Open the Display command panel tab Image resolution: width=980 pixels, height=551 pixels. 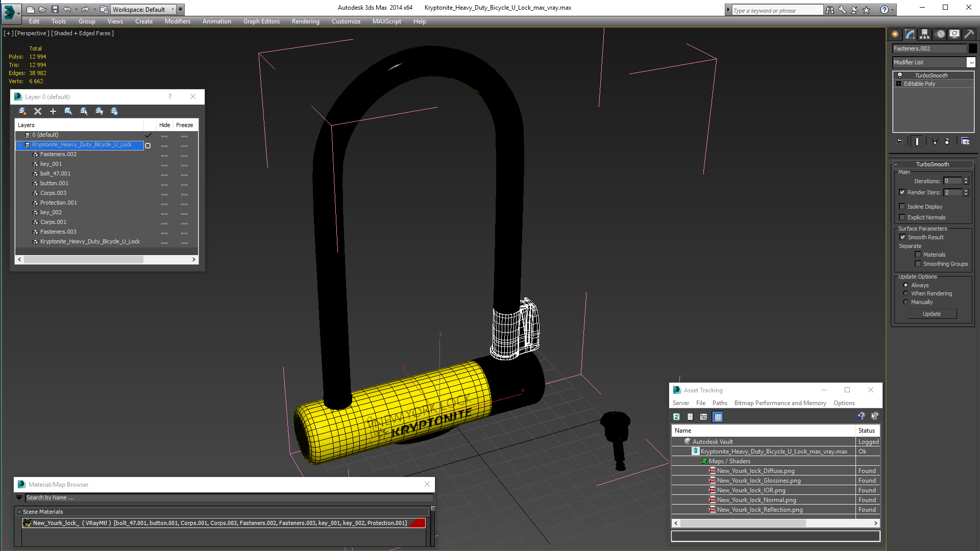click(x=954, y=34)
